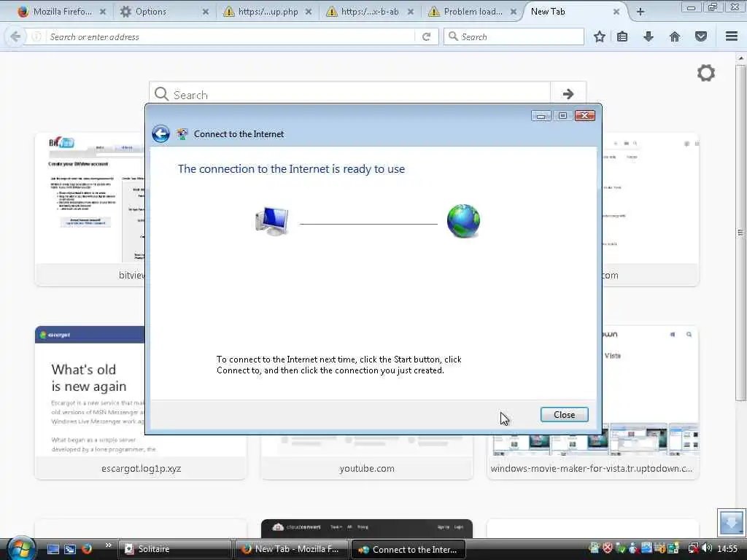Image resolution: width=747 pixels, height=560 pixels.
Task: Open the Windows Start orb
Action: click(x=21, y=548)
